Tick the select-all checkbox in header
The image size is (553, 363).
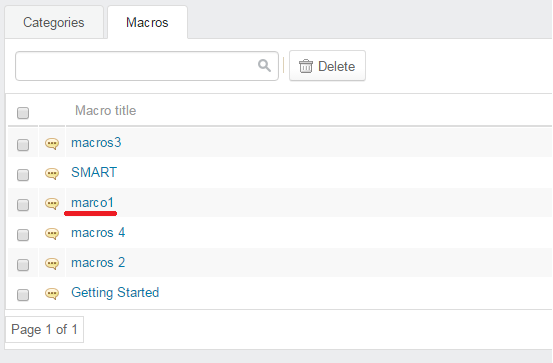point(23,113)
